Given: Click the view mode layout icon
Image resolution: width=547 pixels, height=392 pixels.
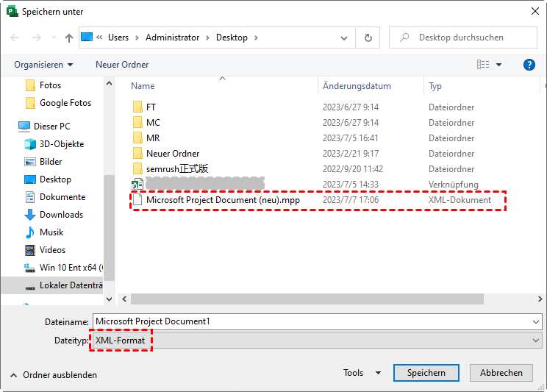Looking at the screenshot, I should point(483,65).
